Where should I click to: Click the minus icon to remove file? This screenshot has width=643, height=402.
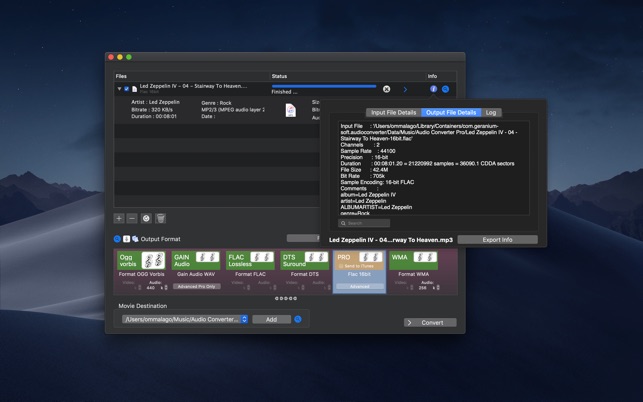pos(132,218)
